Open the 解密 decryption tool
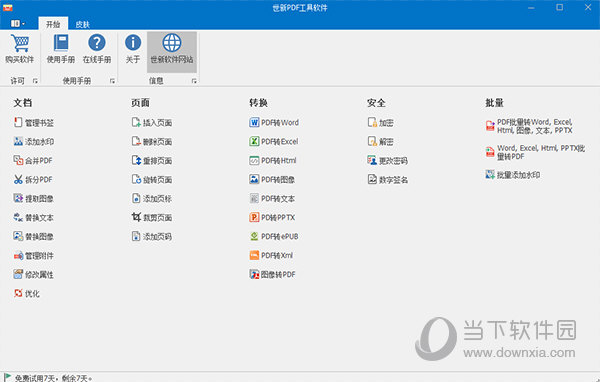The height and width of the screenshot is (382, 600). (x=380, y=142)
